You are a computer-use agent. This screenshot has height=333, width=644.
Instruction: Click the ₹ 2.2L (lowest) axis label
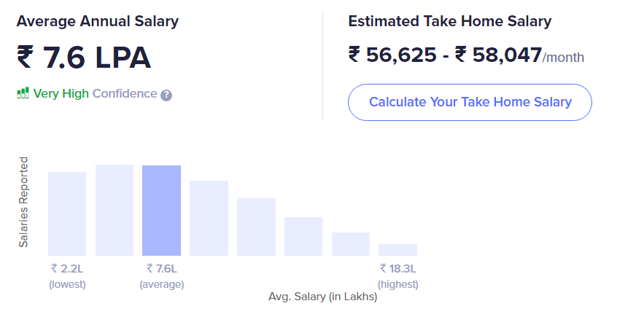67,276
